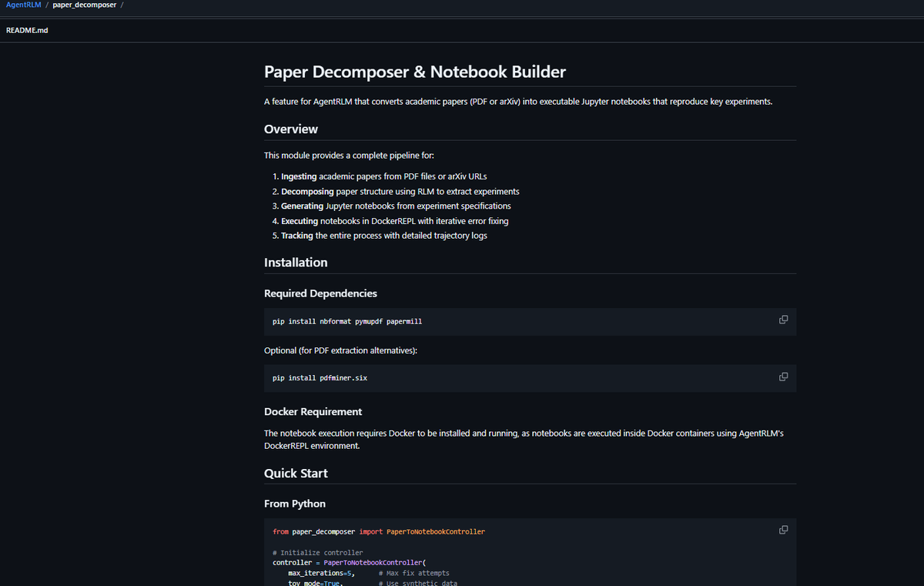Click the Installation heading

click(x=296, y=263)
